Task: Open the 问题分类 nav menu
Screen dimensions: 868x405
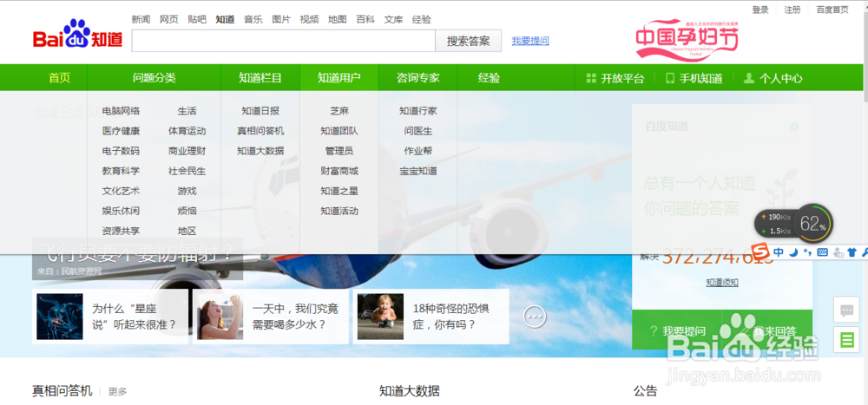Action: coord(154,78)
